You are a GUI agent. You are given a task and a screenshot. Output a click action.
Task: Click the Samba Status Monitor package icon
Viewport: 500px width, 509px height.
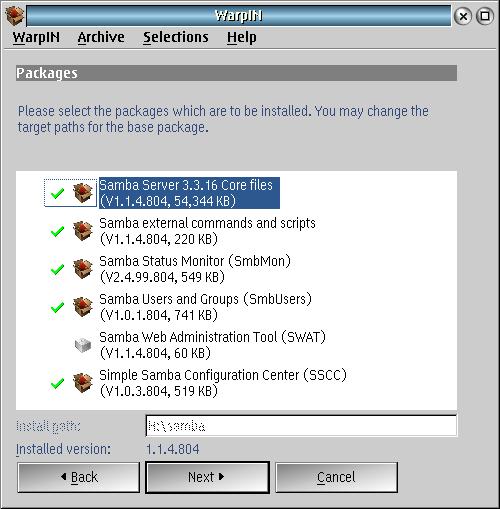83,269
